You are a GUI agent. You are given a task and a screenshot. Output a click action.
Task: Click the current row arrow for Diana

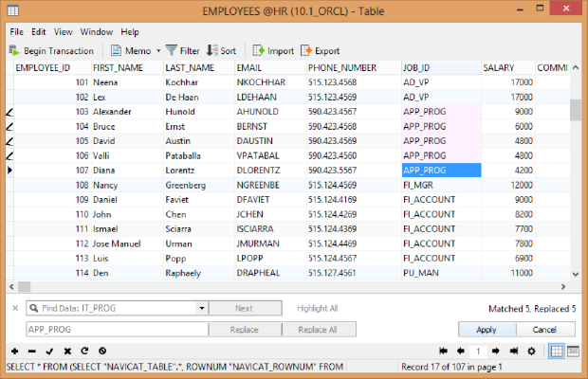[9, 171]
